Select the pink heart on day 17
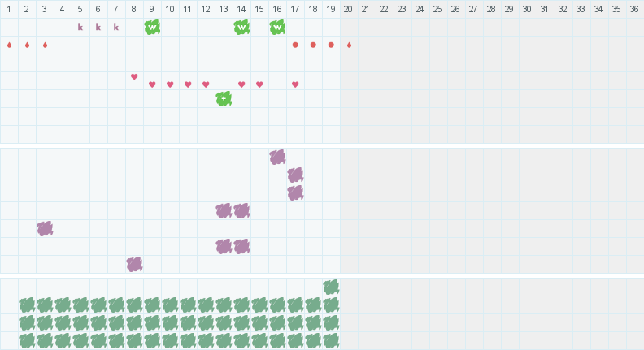Viewport: 644px width, 350px height. pyautogui.click(x=295, y=84)
